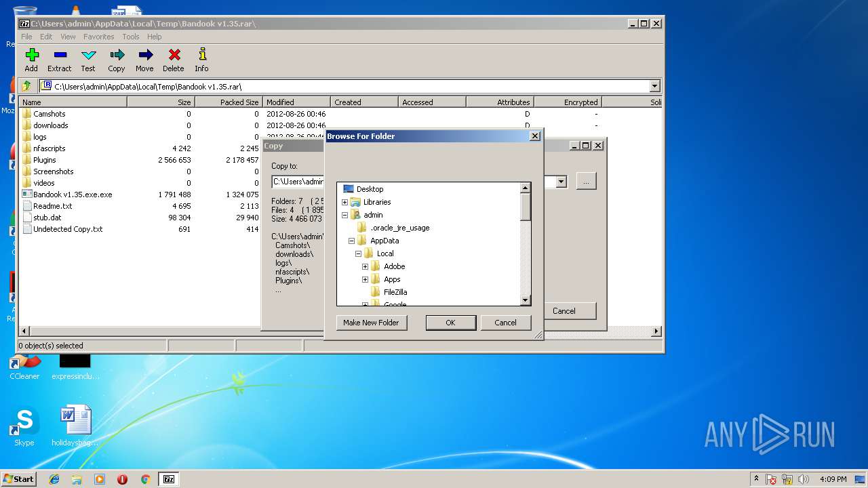Confirm folder selection with OK
Image resolution: width=868 pixels, height=488 pixels.
click(450, 323)
